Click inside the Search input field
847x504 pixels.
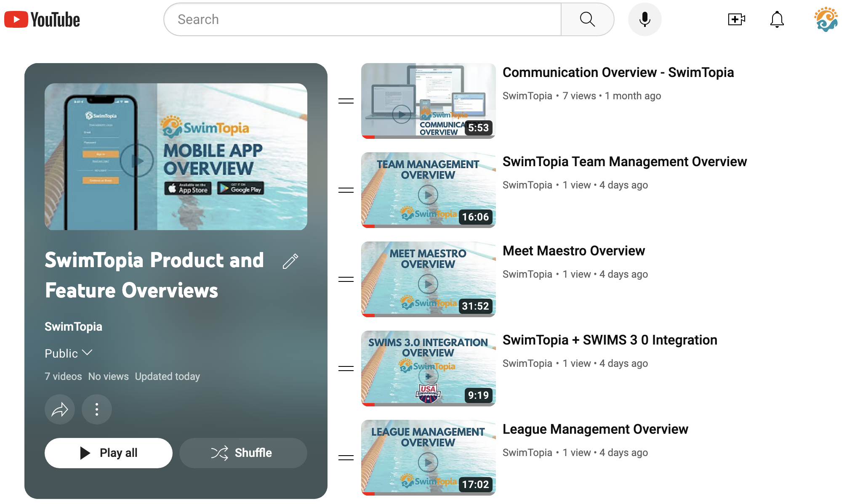coord(362,19)
